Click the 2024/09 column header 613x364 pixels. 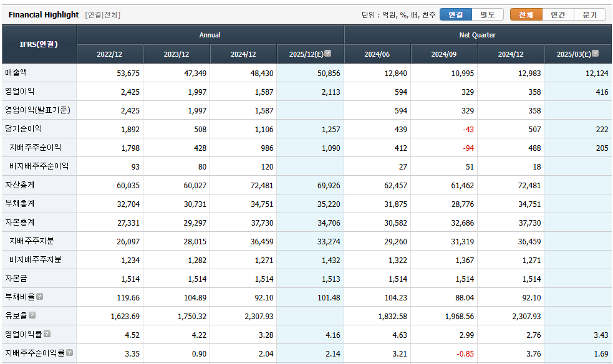click(444, 54)
